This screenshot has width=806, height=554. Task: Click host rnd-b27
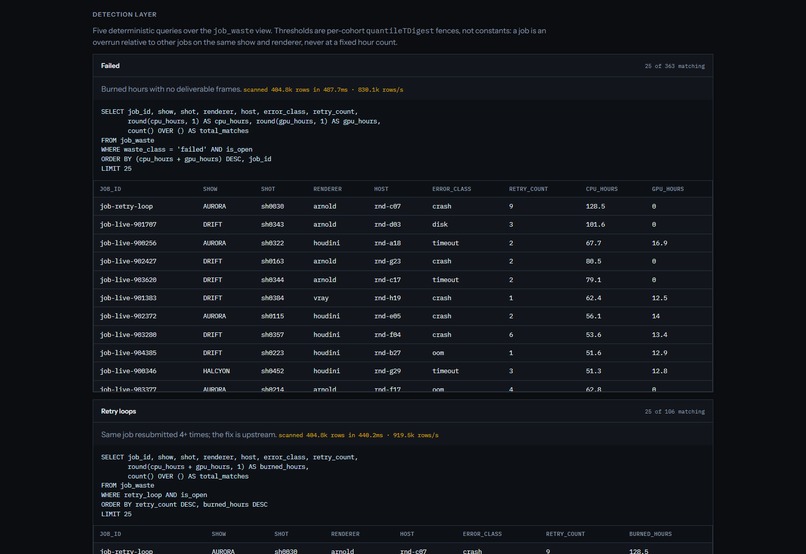(387, 353)
